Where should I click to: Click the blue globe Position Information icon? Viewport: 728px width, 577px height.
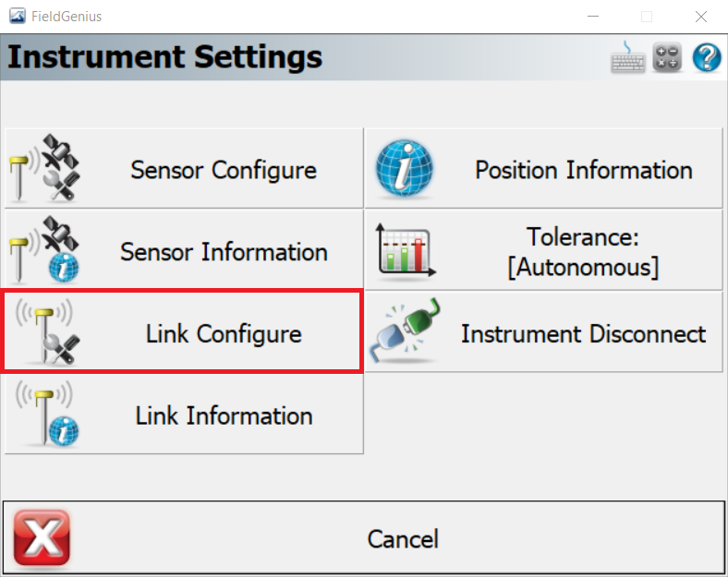(405, 168)
